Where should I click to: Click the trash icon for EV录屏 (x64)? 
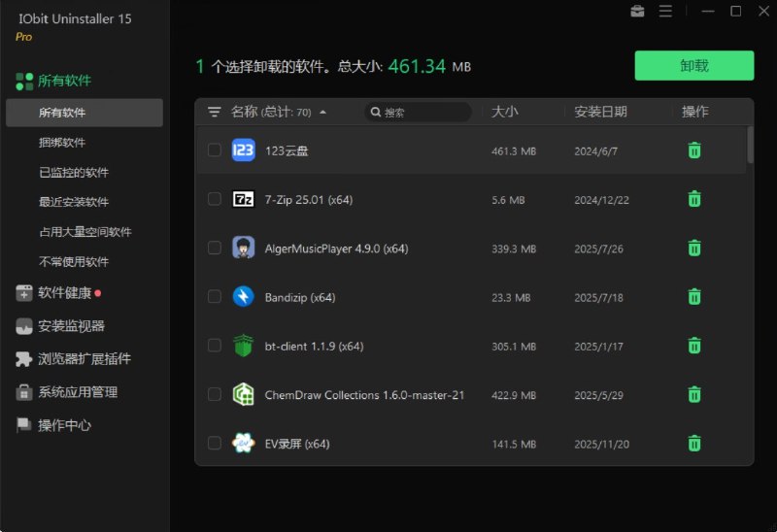point(694,444)
